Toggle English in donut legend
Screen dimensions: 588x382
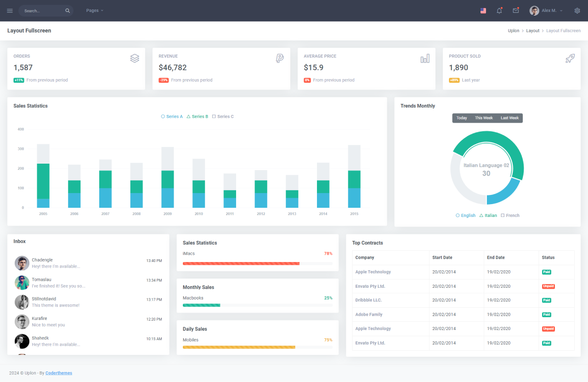click(x=465, y=216)
